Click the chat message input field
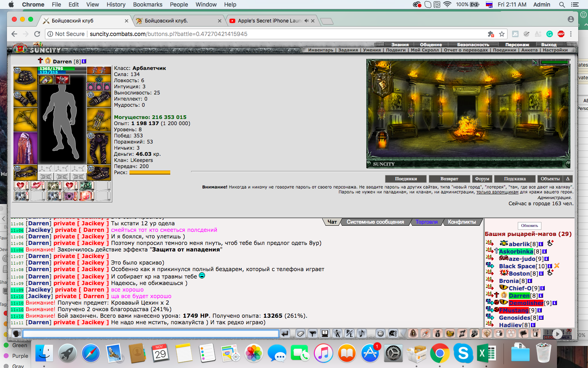 [x=151, y=334]
